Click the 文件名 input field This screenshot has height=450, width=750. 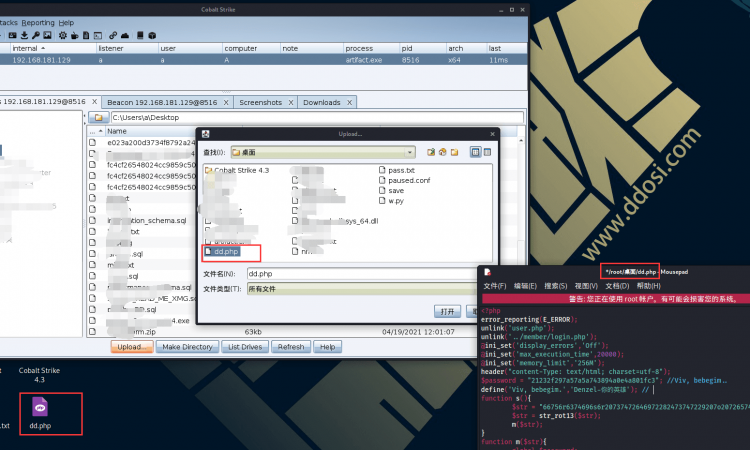(x=362, y=274)
